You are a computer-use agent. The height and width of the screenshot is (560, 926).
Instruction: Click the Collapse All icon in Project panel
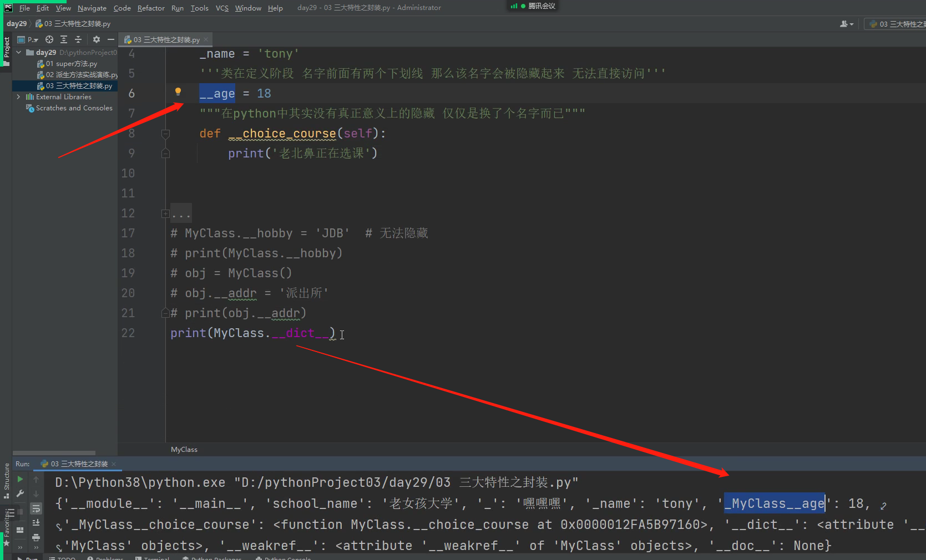pyautogui.click(x=78, y=39)
